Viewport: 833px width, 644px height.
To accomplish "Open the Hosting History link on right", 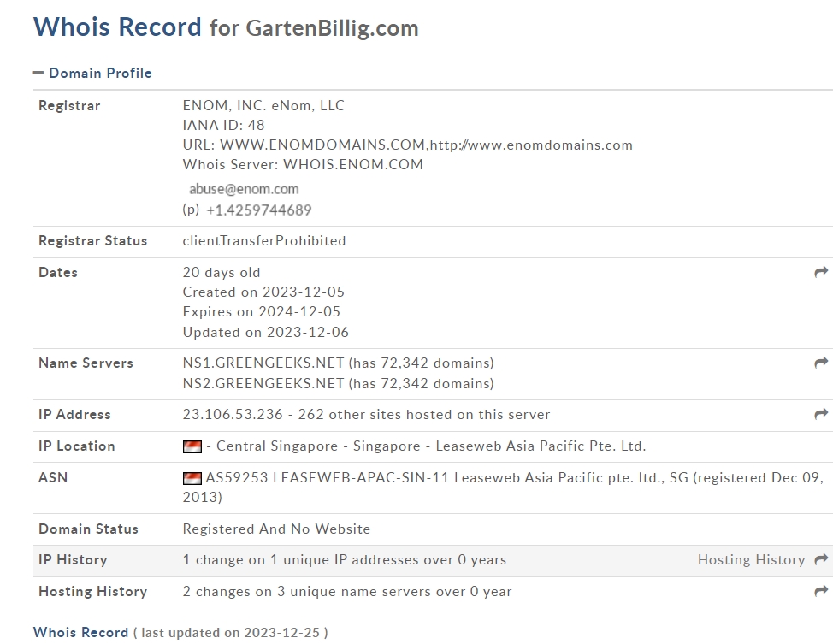I will pyautogui.click(x=751, y=559).
